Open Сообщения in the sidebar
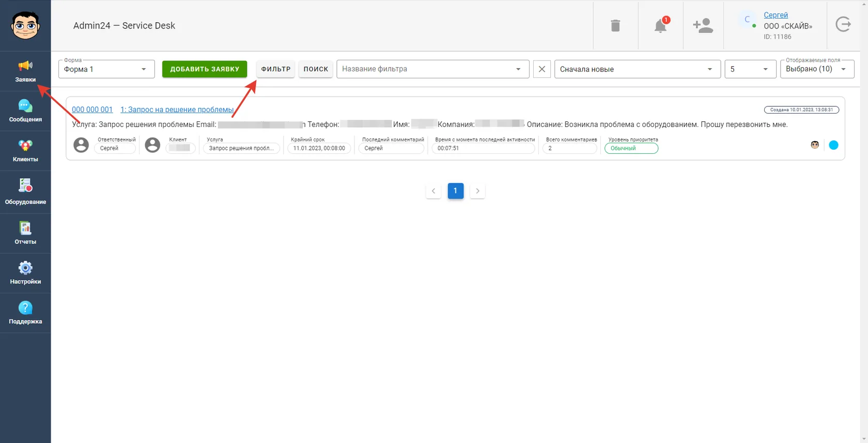868x443 pixels. [25, 111]
